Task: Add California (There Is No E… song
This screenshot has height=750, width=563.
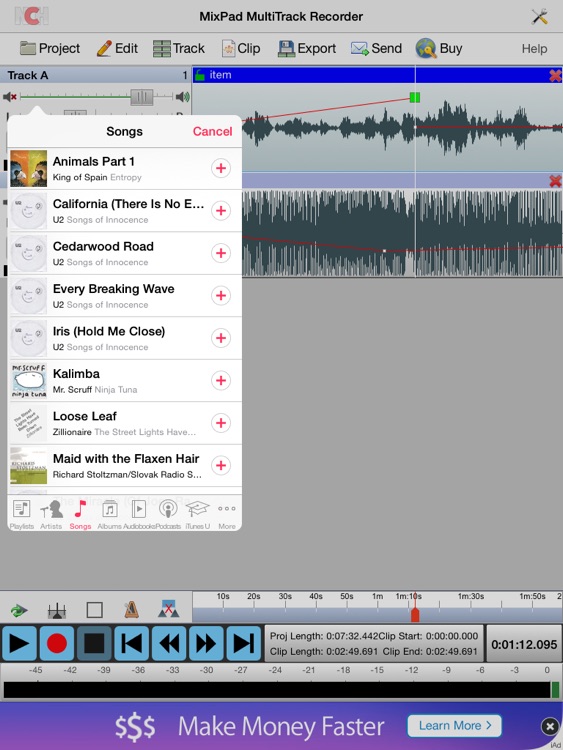Action: coord(221,211)
